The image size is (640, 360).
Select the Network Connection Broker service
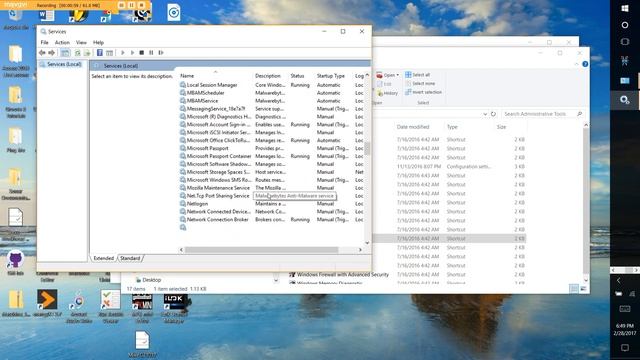pos(218,220)
